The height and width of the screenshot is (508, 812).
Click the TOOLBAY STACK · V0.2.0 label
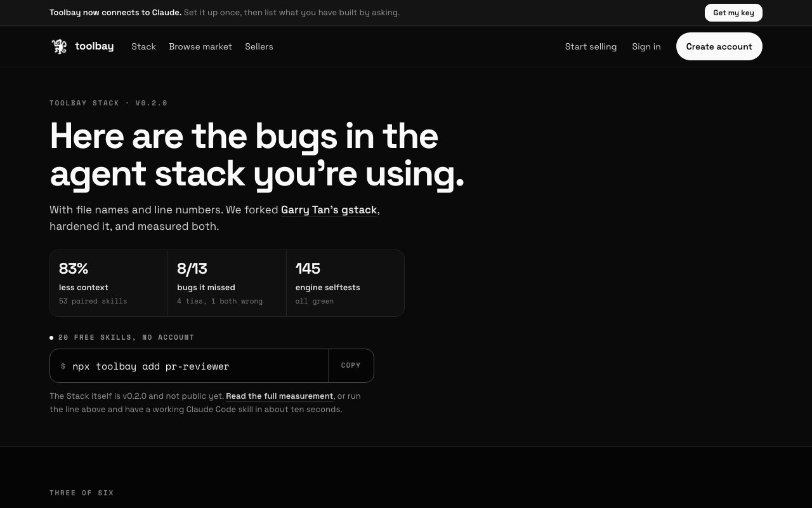(x=108, y=103)
